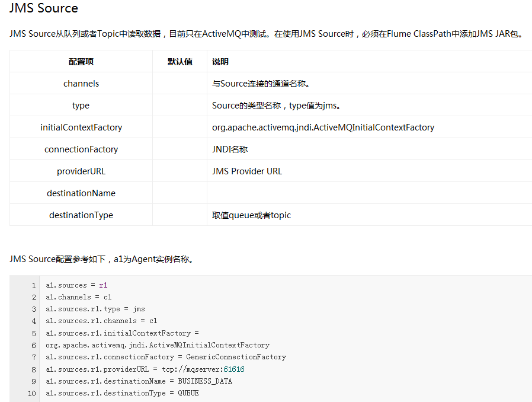Image resolution: width=532 pixels, height=402 pixels.
Task: Click the connectionFactory table cell
Action: [81, 149]
